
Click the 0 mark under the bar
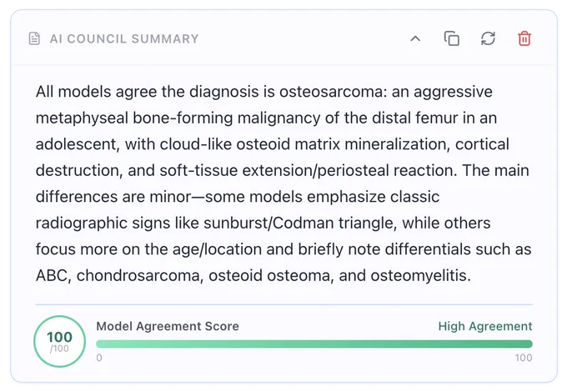(x=99, y=358)
